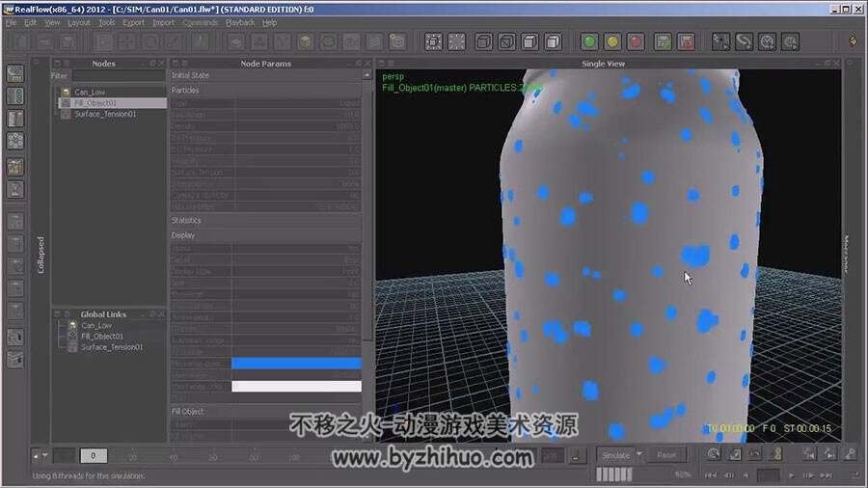Click the green floppy-disk export icon
Viewport: 868px width, 488px height.
point(663,41)
